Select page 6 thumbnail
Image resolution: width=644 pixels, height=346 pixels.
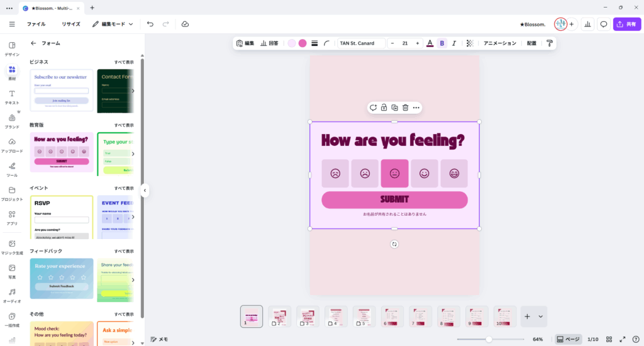(392, 316)
